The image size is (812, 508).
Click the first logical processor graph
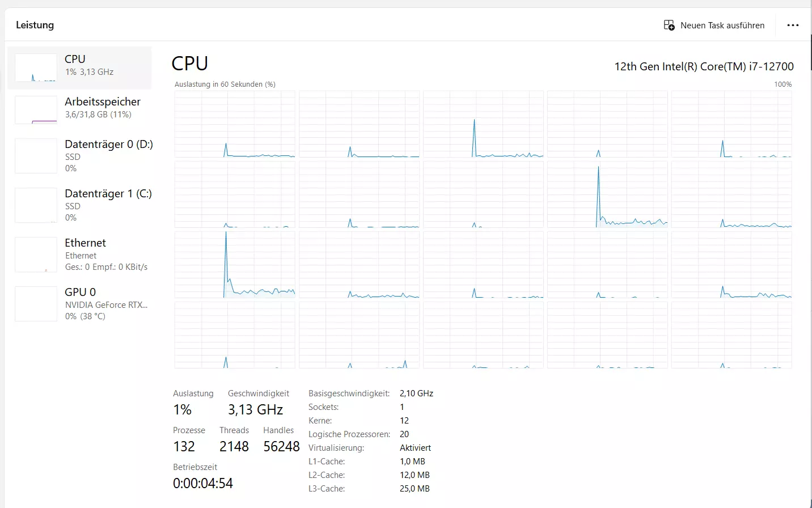[x=235, y=124]
